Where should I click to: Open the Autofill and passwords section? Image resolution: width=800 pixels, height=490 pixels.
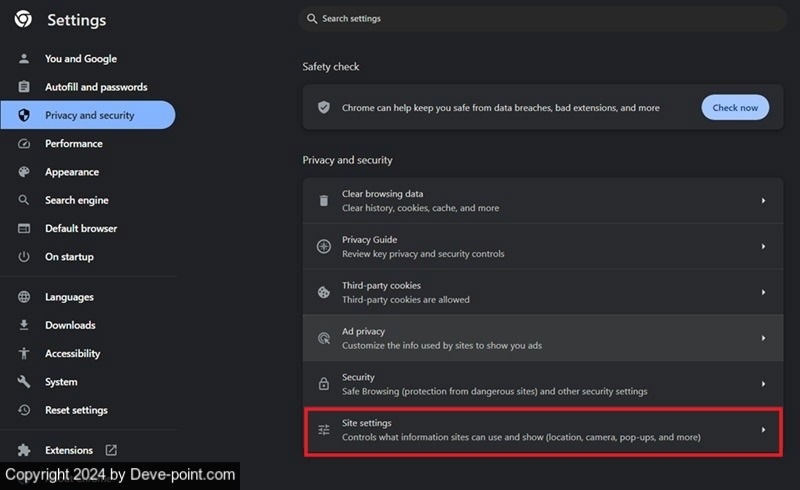tap(95, 87)
